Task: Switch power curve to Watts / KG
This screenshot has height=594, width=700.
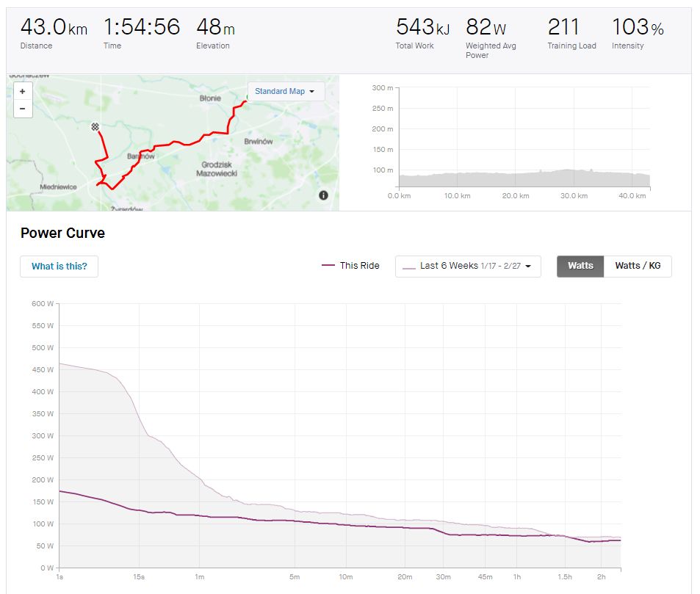Action: (638, 266)
